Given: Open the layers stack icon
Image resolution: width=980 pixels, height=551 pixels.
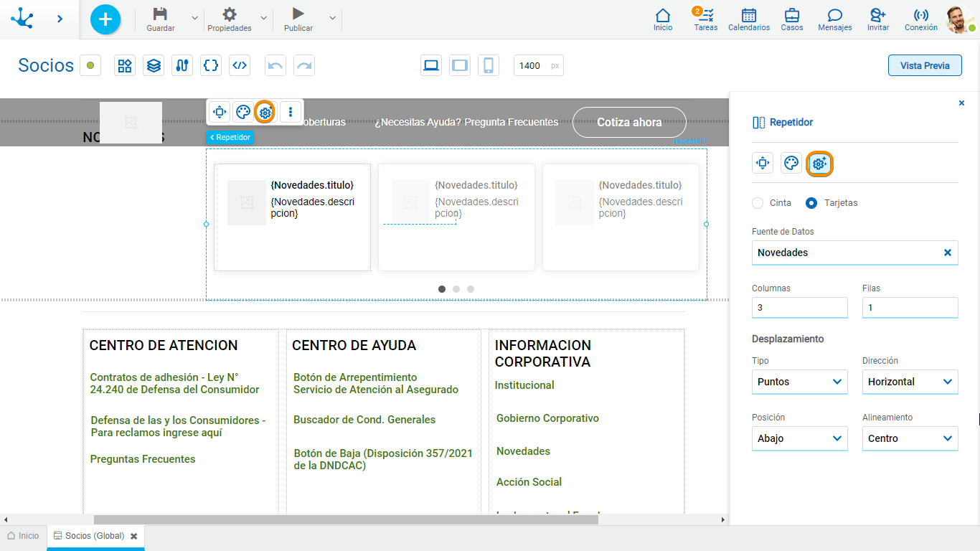Looking at the screenshot, I should [x=154, y=65].
